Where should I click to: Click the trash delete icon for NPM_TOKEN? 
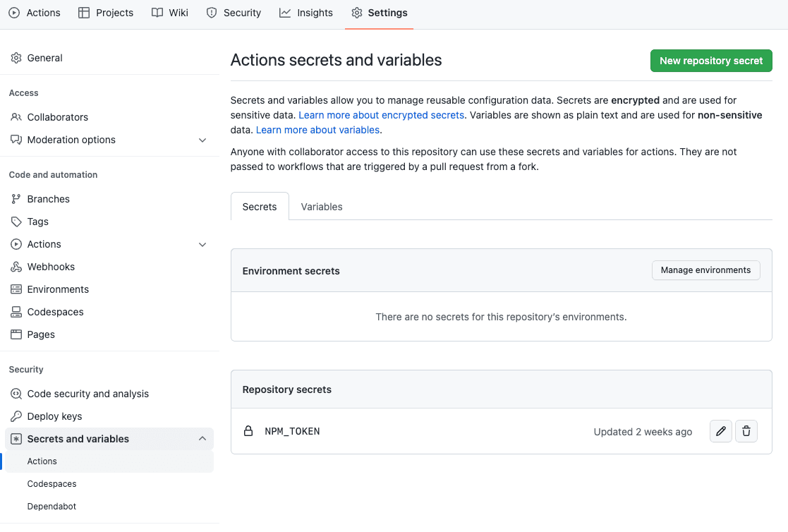pos(746,431)
